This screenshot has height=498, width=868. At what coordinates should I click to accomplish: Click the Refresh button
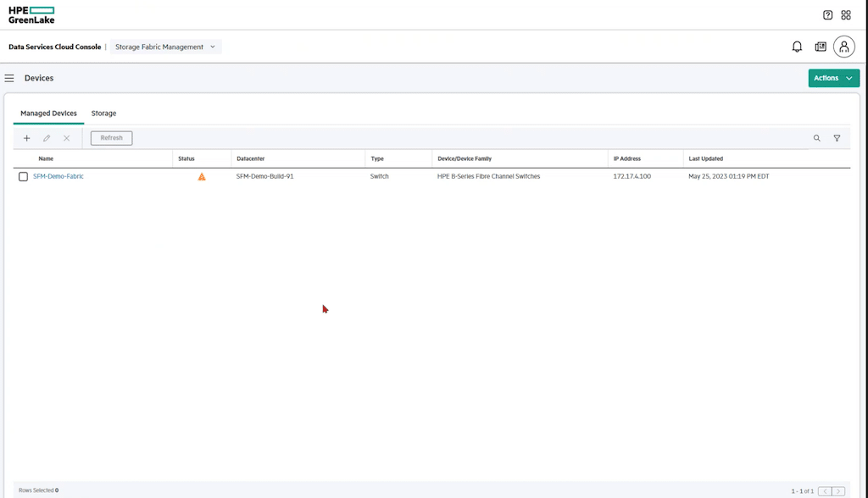(x=111, y=138)
